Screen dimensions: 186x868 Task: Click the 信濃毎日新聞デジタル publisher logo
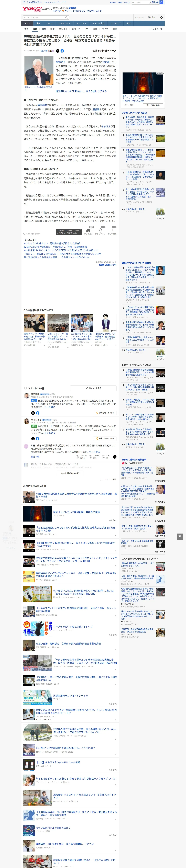coord(104,51)
